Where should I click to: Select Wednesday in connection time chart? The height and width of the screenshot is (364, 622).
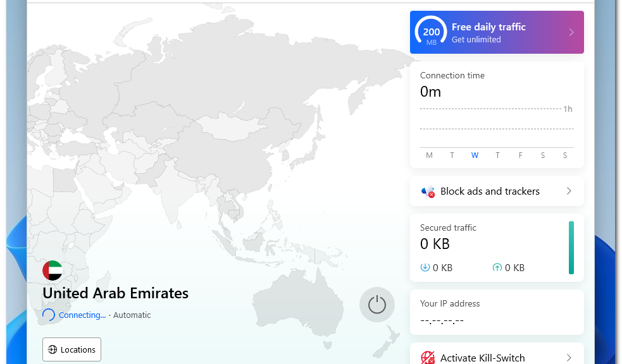[x=475, y=155]
